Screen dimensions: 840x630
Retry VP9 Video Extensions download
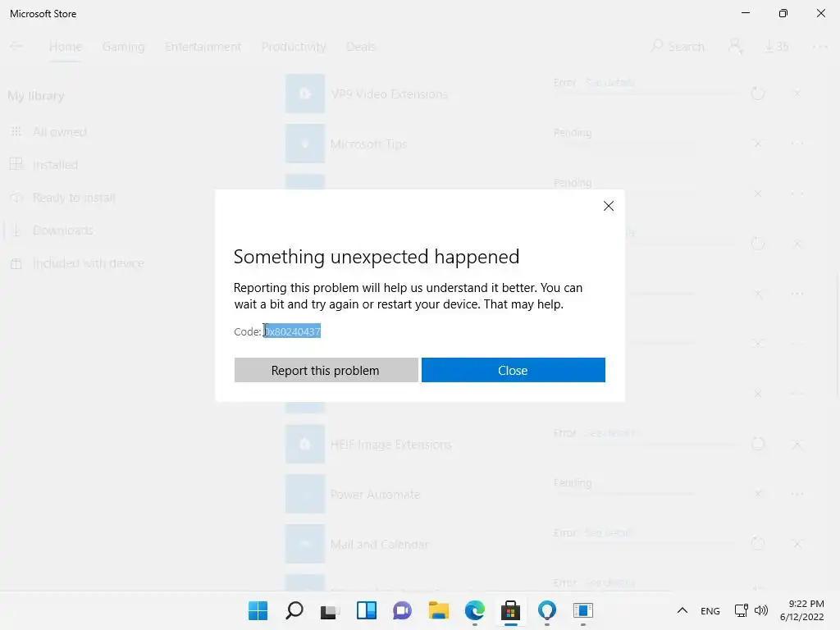point(757,94)
